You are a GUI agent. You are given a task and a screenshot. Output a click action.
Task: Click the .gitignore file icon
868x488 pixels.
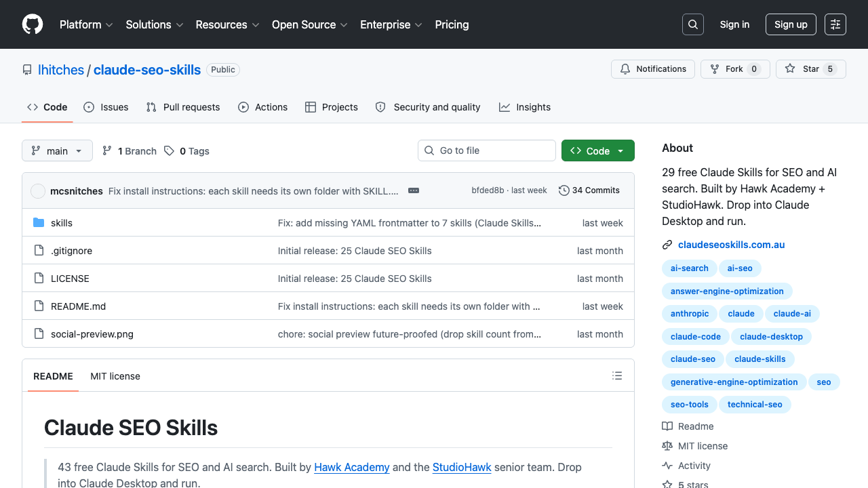pos(39,251)
